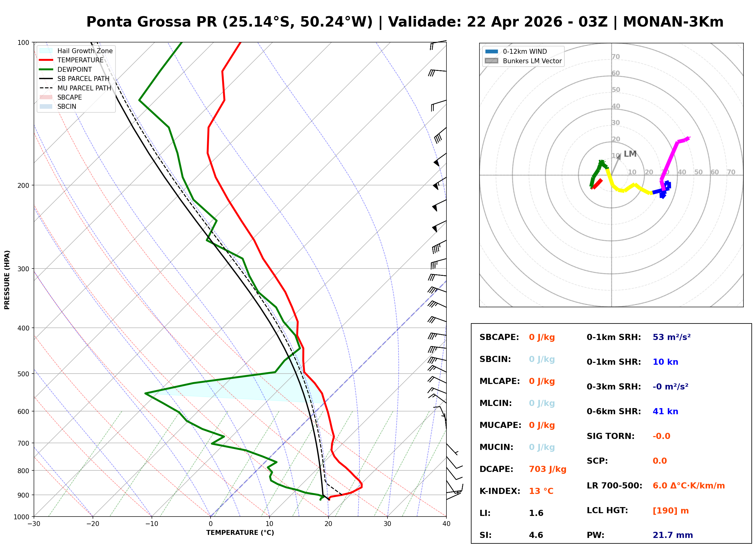
Task: Click the PRESSURE (HPA) axis label
Action: point(7,280)
